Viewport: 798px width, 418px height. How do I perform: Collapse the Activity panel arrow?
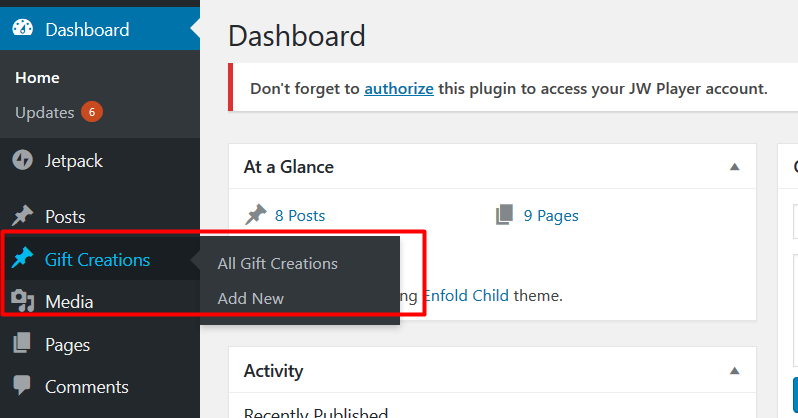[734, 371]
